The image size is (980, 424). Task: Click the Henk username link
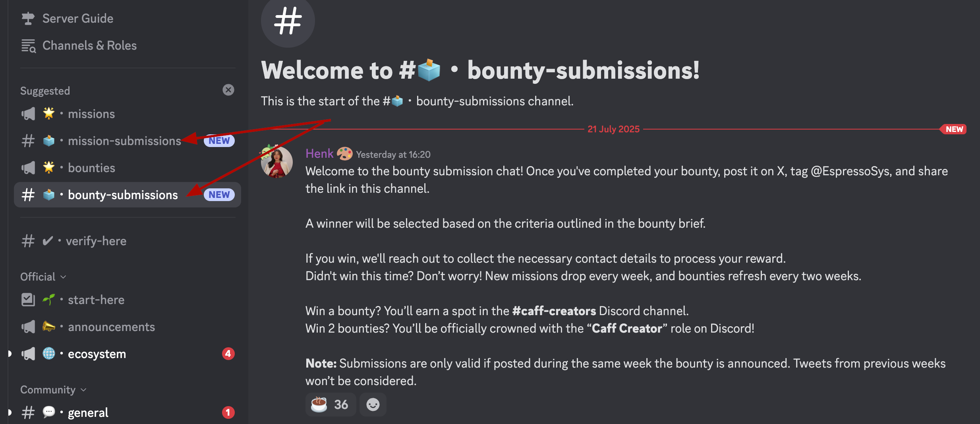click(x=319, y=154)
